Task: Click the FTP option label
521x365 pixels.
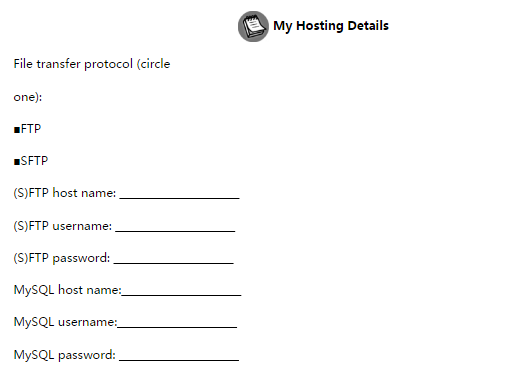Action: (31, 129)
